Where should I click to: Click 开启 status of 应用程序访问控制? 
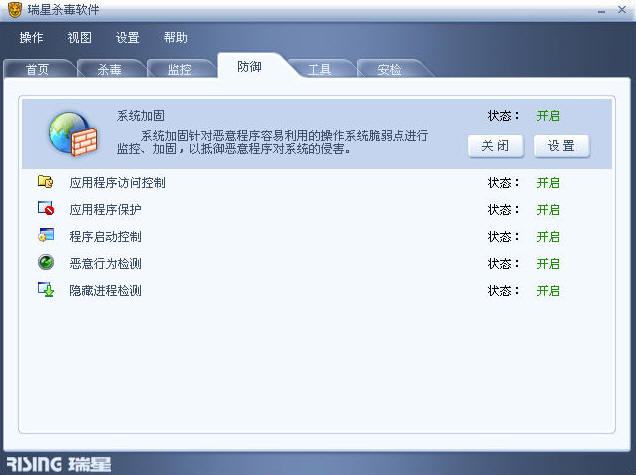(x=548, y=183)
